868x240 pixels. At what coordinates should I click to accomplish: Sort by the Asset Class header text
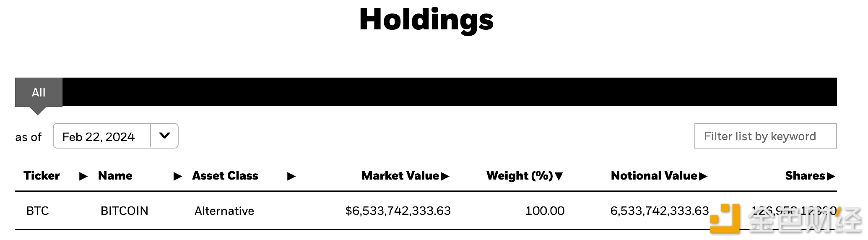tap(225, 176)
